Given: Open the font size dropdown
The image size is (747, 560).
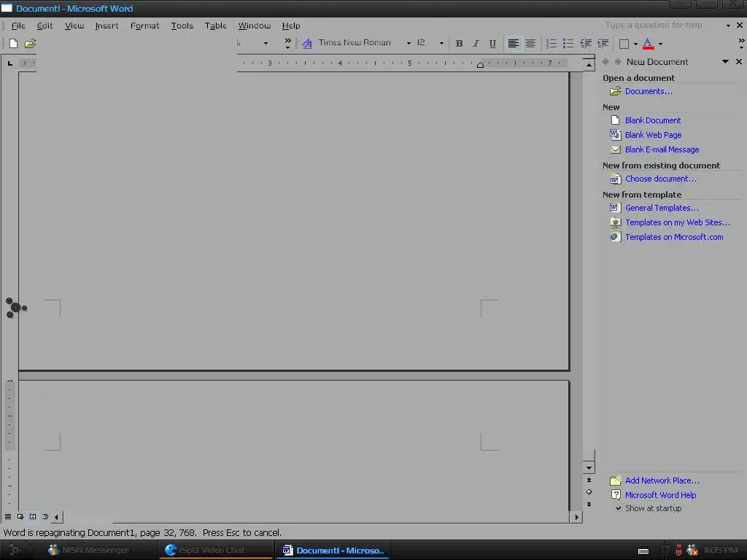Looking at the screenshot, I should tap(441, 43).
